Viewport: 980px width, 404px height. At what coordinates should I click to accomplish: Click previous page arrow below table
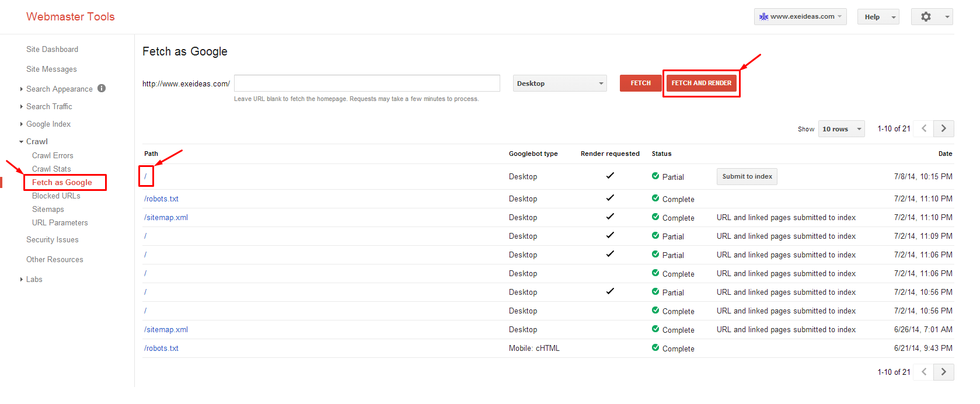pos(924,372)
